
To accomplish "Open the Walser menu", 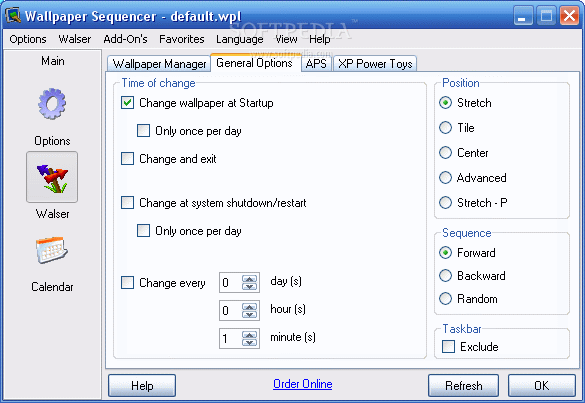I will pos(75,39).
